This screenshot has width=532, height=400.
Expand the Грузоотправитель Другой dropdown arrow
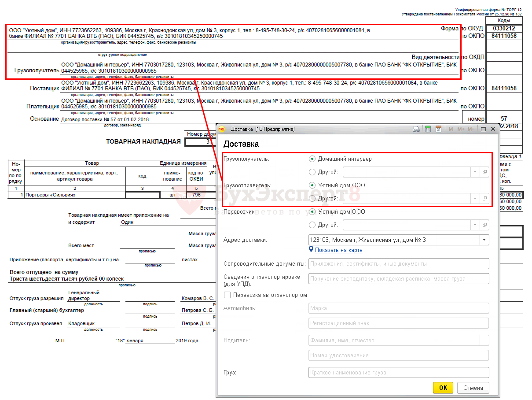(x=475, y=199)
